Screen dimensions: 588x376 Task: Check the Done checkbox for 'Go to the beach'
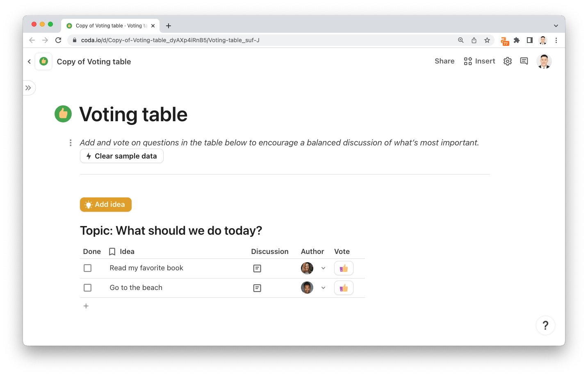(x=87, y=288)
